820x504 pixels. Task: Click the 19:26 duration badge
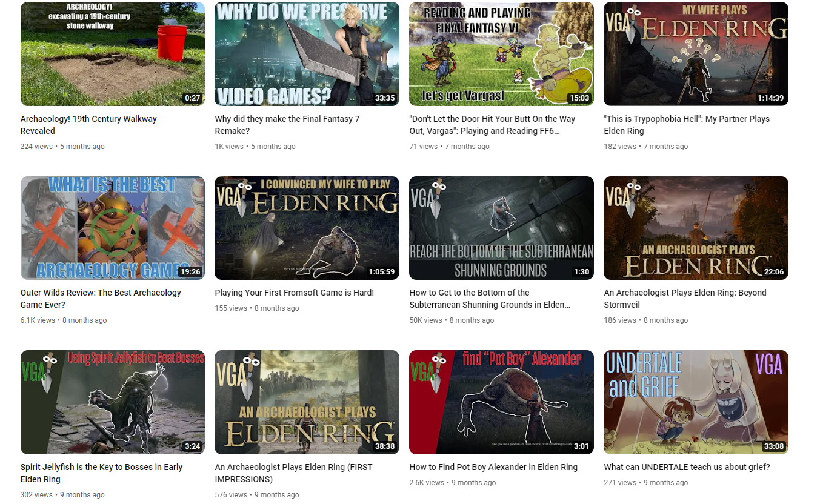click(190, 272)
